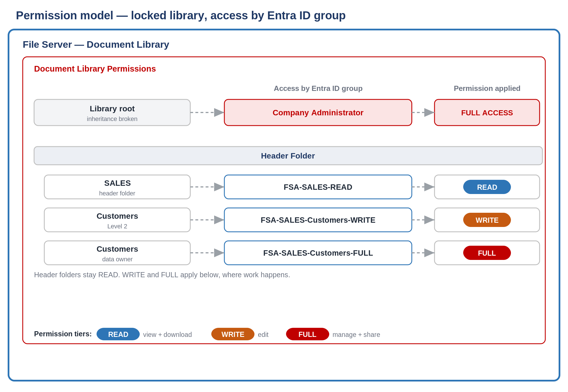Click the Header Folder bar

pyautogui.click(x=288, y=156)
